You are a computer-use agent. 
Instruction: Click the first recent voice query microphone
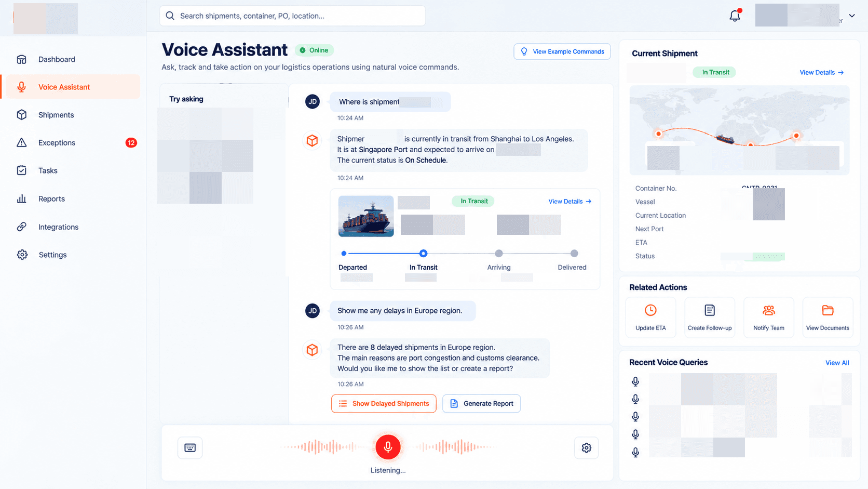pos(635,381)
